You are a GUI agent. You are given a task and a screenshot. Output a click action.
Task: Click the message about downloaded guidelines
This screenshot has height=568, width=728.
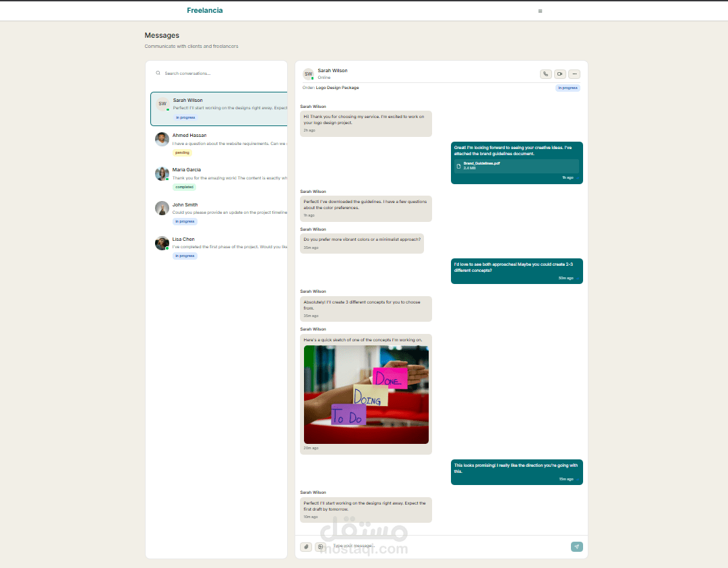pos(366,208)
